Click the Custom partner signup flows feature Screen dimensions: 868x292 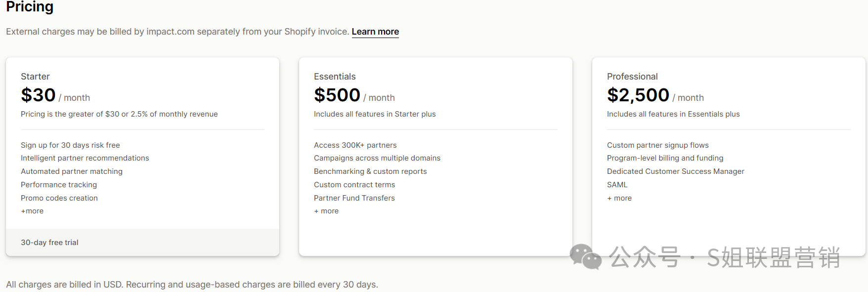(657, 145)
